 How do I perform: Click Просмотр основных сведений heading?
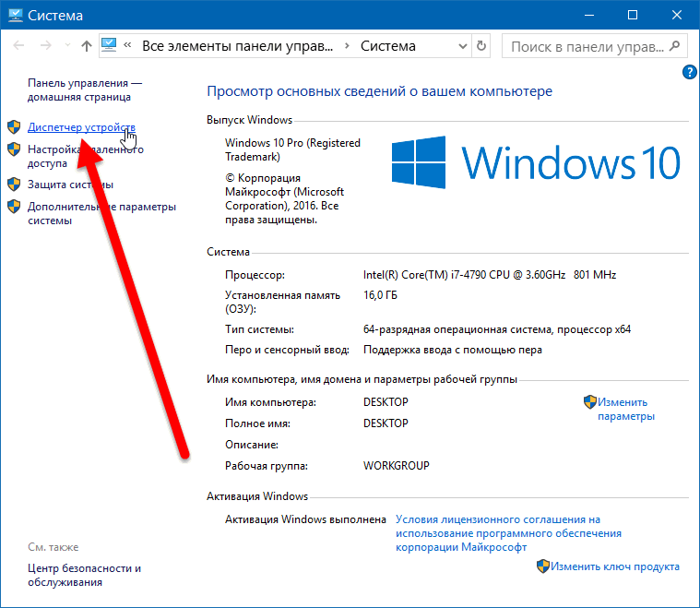[379, 91]
